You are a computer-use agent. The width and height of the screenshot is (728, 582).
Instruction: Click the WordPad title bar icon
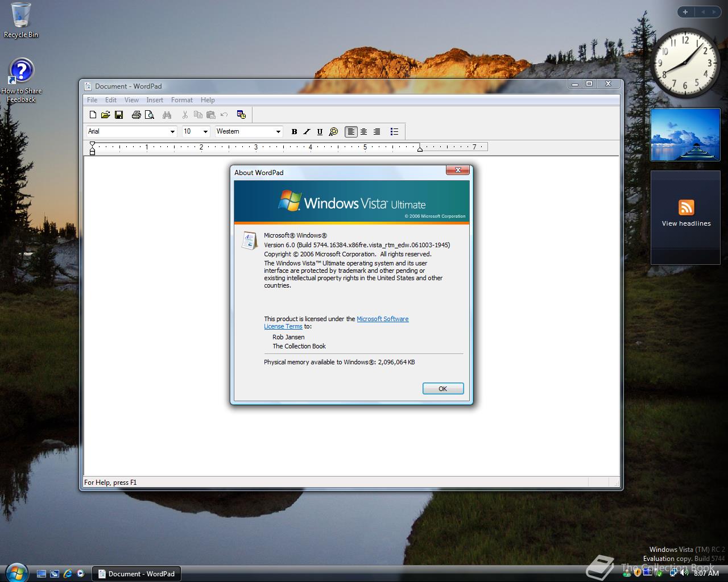(88, 86)
